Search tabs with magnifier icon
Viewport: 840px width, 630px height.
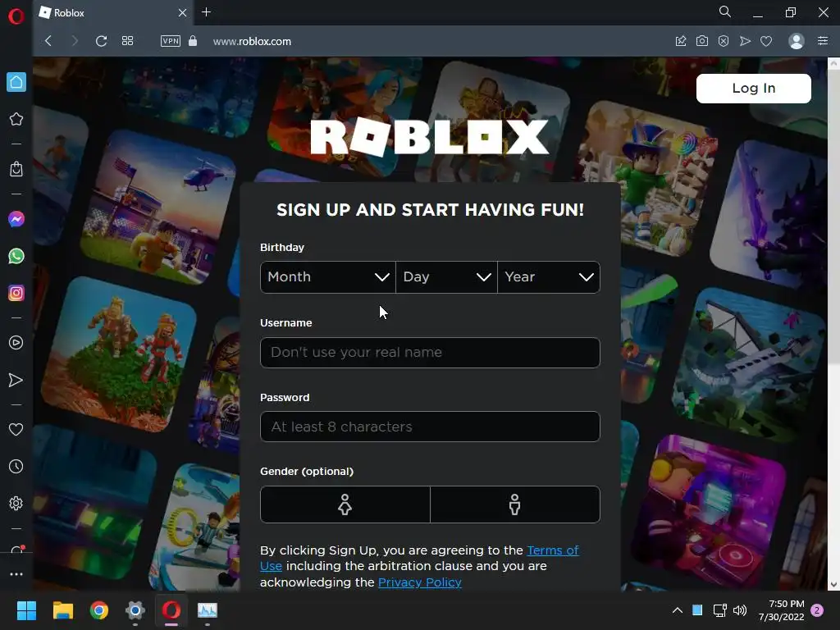click(x=725, y=11)
